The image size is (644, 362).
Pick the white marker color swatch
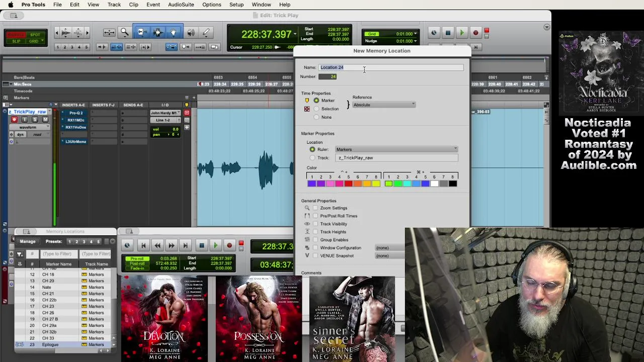pos(435,184)
